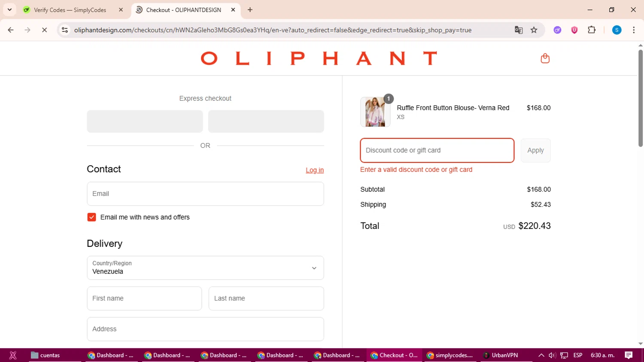Click the Ruffle Front Button Blouse- Verna Red text
The height and width of the screenshot is (362, 644).
453,108
